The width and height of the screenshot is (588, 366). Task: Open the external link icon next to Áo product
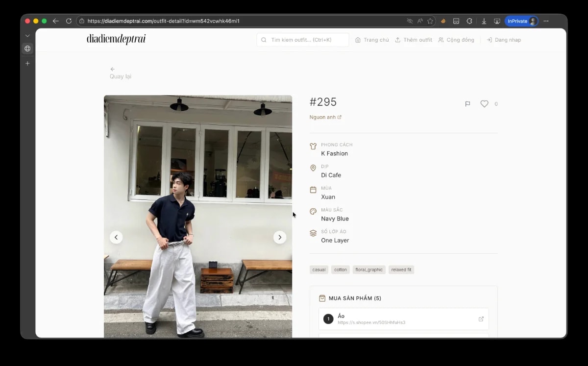tap(481, 318)
